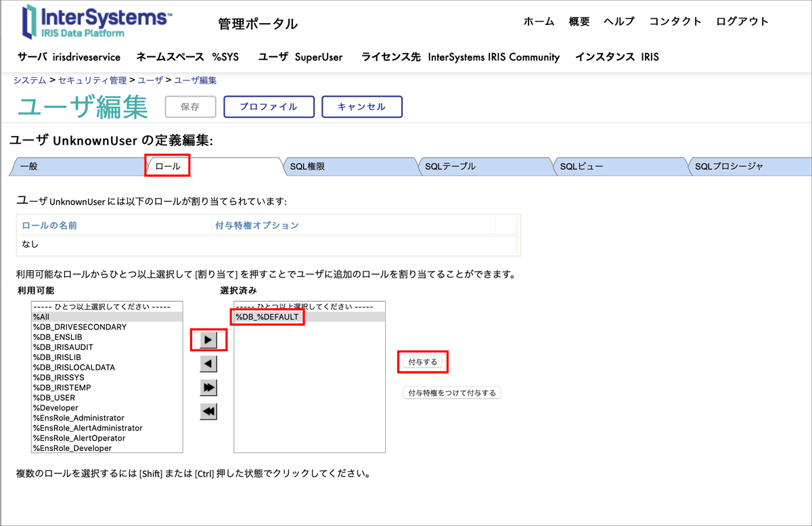Click the InterSystems IRIS logo

pyautogui.click(x=97, y=21)
